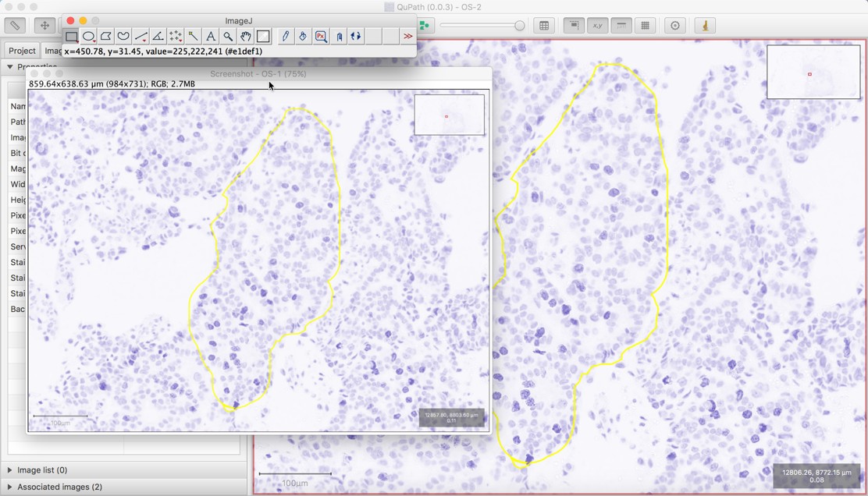Toggle the x,y cursor location display

coord(598,26)
